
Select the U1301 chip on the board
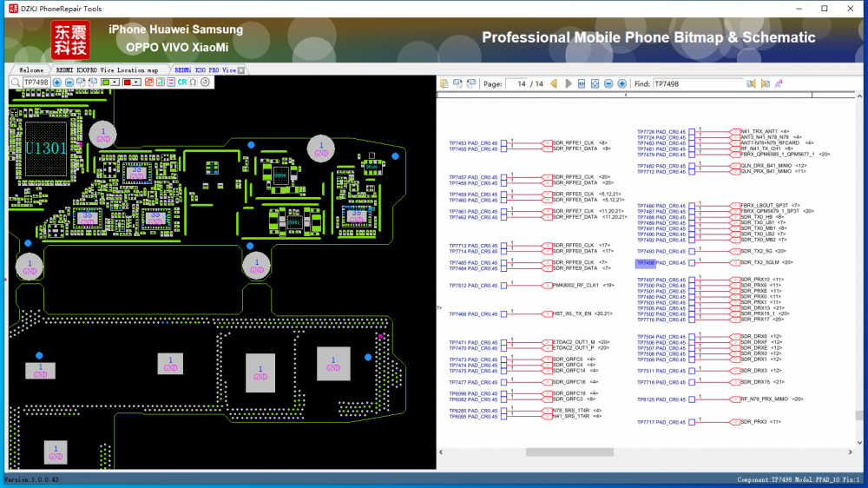click(x=45, y=148)
